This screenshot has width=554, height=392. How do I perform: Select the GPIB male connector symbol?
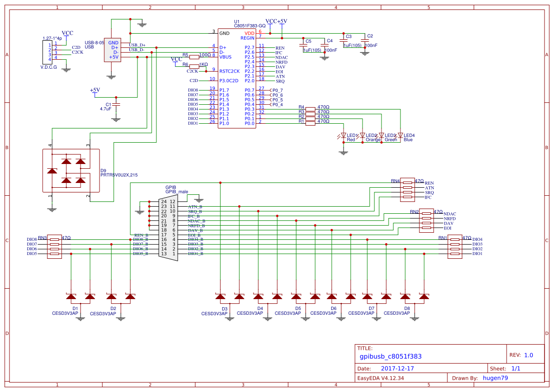point(168,228)
